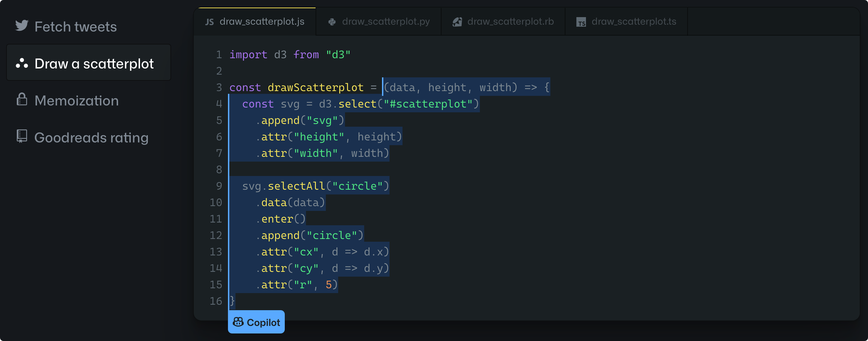Select the Memoization example in sidebar
Image resolution: width=868 pixels, height=341 pixels.
pyautogui.click(x=77, y=100)
